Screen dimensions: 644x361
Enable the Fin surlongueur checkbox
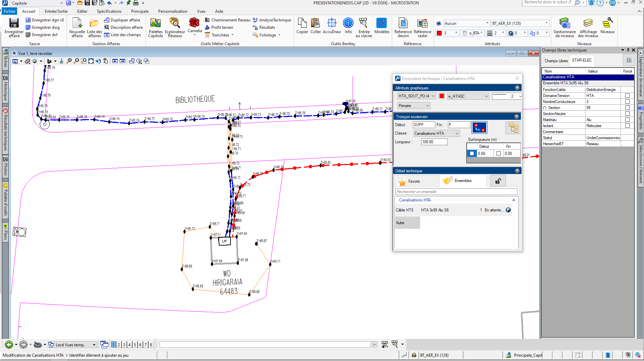point(498,154)
